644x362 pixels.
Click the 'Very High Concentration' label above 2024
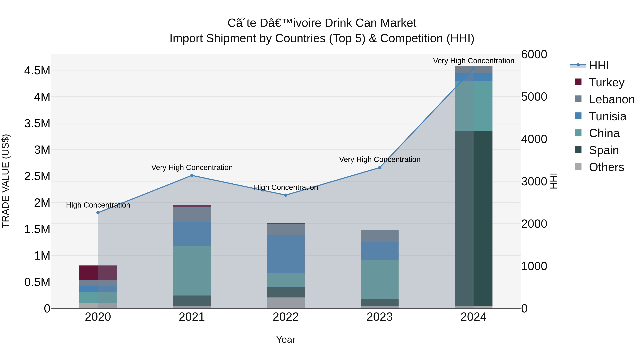(474, 61)
